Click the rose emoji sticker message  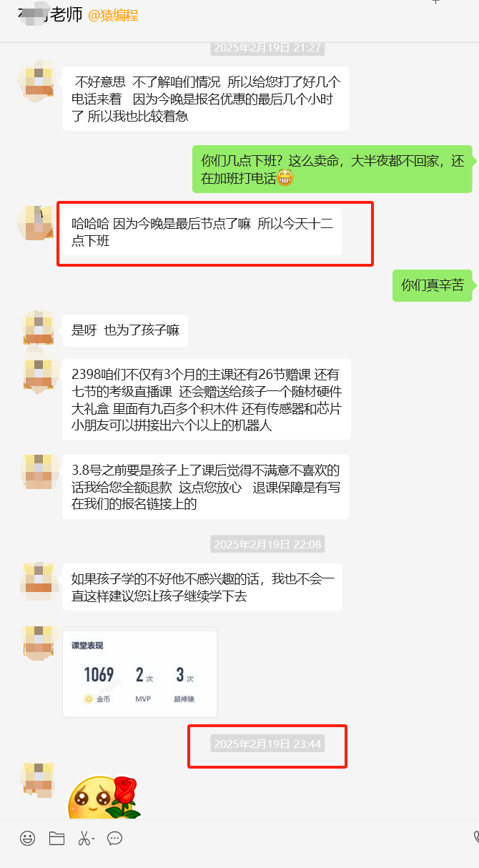coord(104,797)
